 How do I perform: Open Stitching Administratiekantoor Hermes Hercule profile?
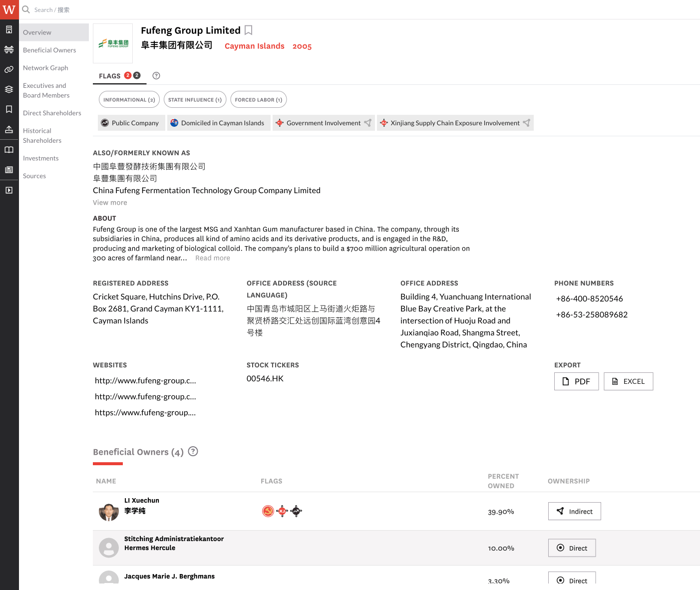tap(174, 543)
